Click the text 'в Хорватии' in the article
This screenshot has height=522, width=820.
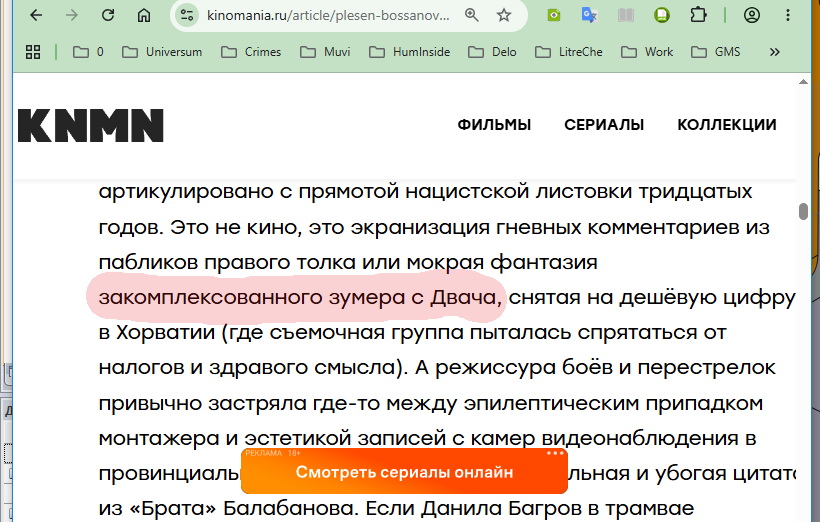[x=156, y=333]
